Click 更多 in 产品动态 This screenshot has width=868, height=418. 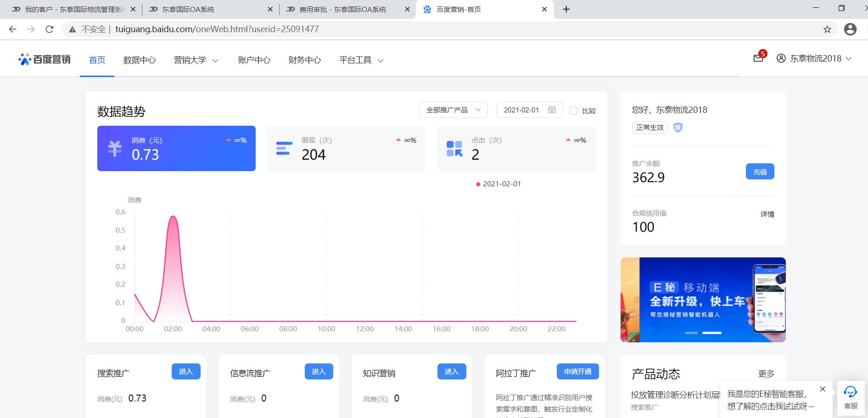[766, 374]
